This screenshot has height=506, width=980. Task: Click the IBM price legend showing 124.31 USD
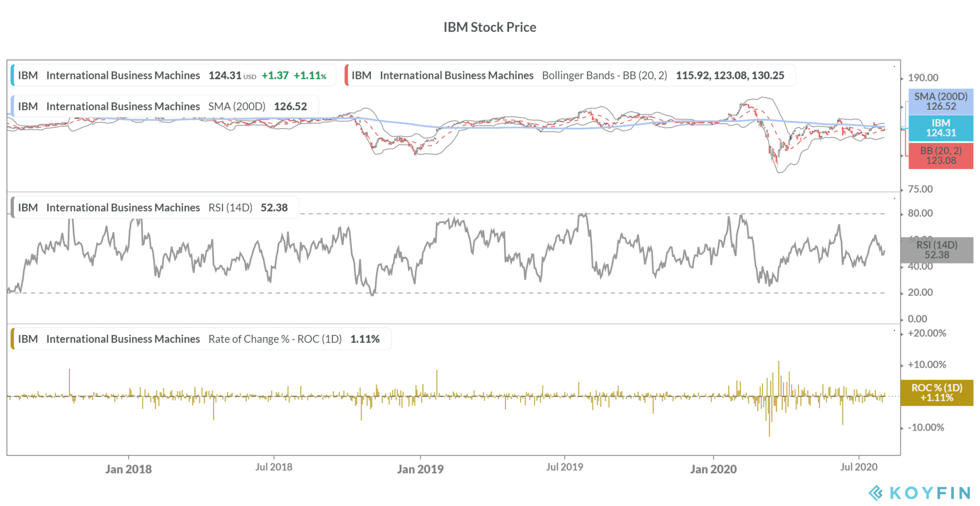point(173,76)
